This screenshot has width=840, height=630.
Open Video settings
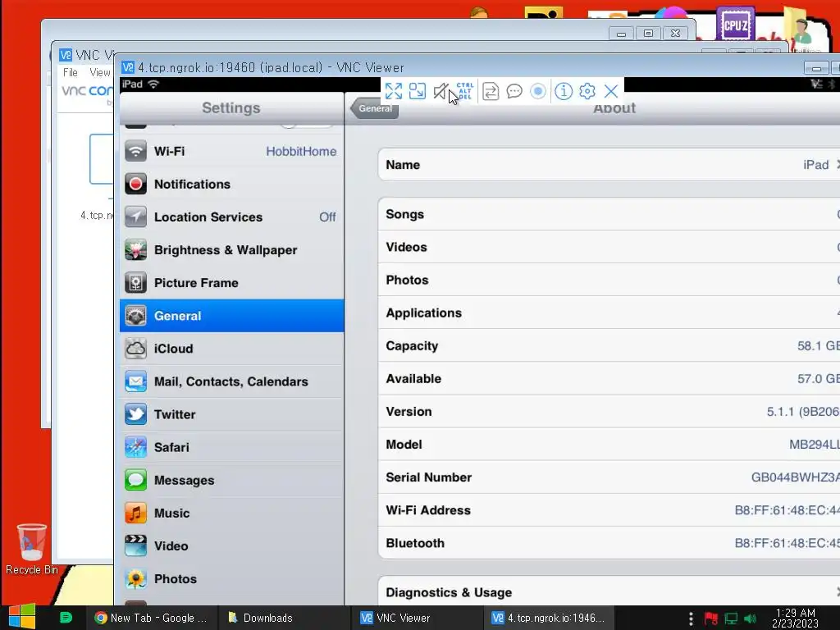(232, 546)
